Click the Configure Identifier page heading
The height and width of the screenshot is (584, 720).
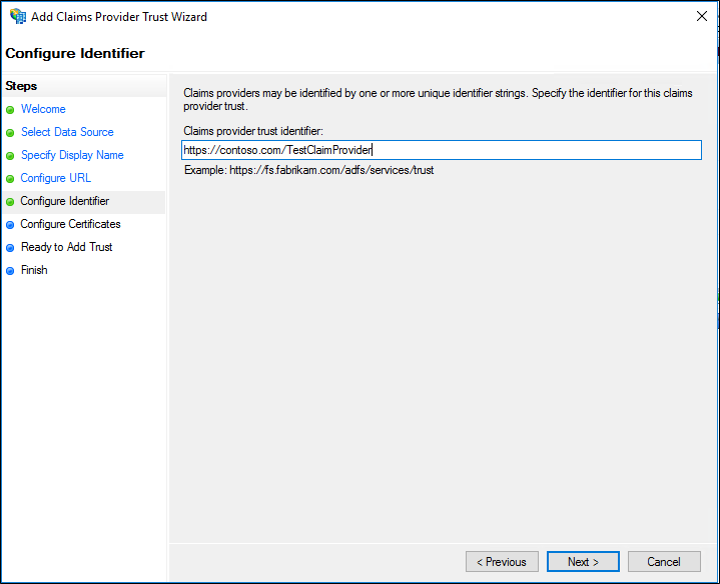(75, 53)
